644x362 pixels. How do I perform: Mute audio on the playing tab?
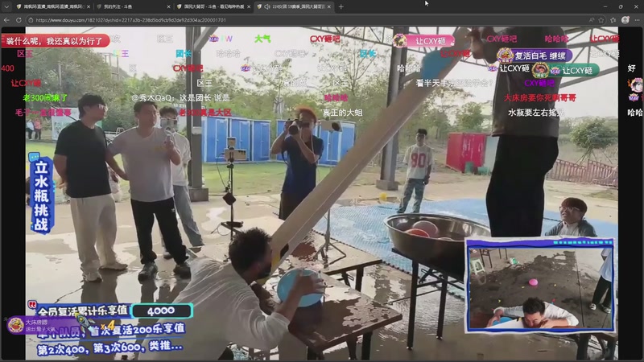[267, 6]
